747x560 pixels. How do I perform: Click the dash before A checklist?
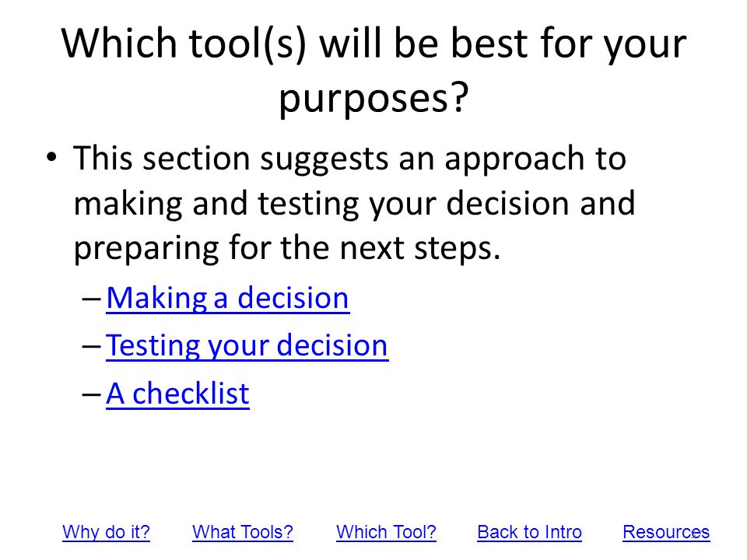[92, 394]
